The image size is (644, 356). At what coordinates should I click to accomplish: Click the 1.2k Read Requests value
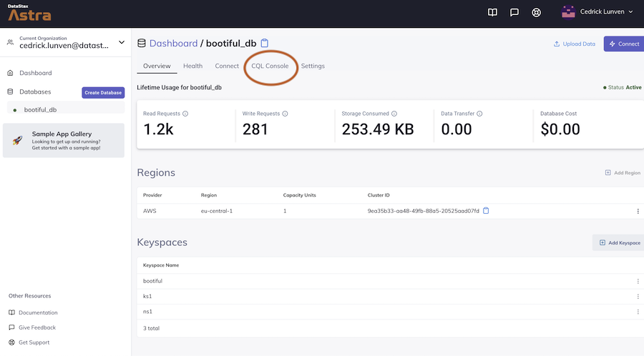click(158, 129)
